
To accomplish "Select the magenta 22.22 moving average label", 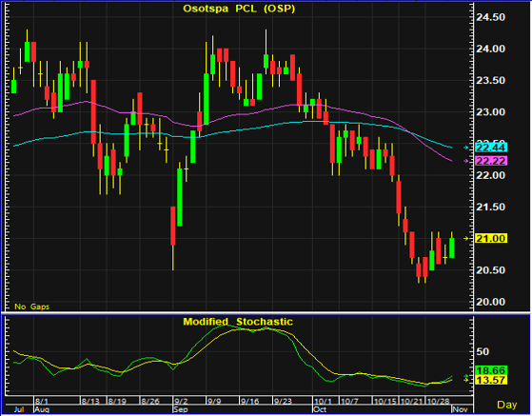I will pos(491,161).
